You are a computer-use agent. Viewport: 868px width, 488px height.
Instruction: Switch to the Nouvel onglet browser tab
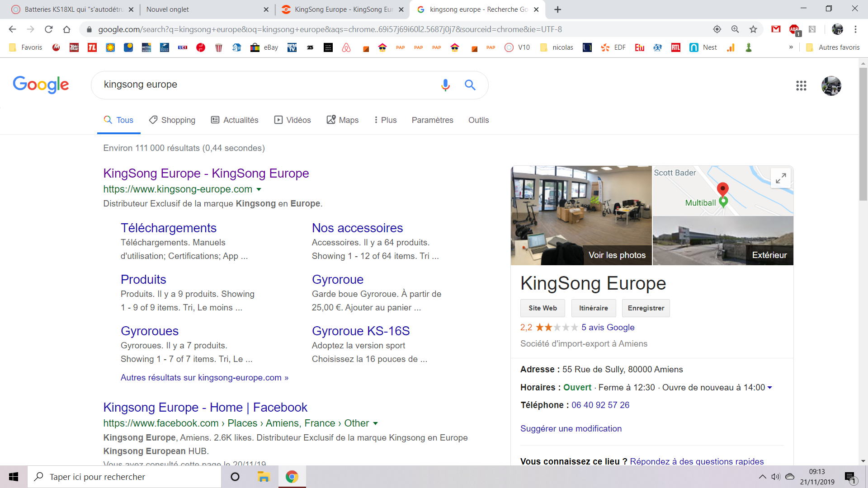tap(206, 9)
